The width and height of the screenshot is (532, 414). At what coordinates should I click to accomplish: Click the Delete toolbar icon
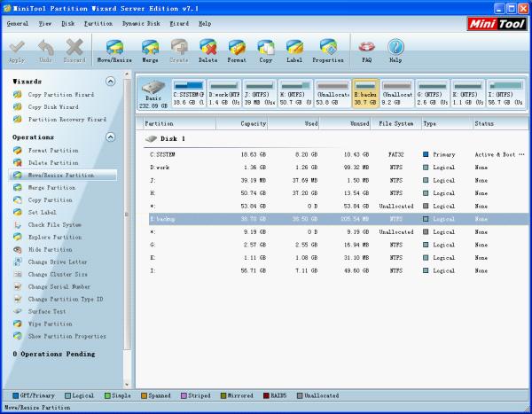point(208,51)
